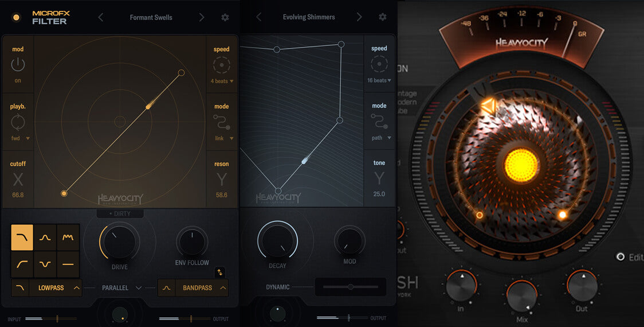This screenshot has height=327, width=644.
Task: Click the DRIVE knob
Action: coord(120,242)
